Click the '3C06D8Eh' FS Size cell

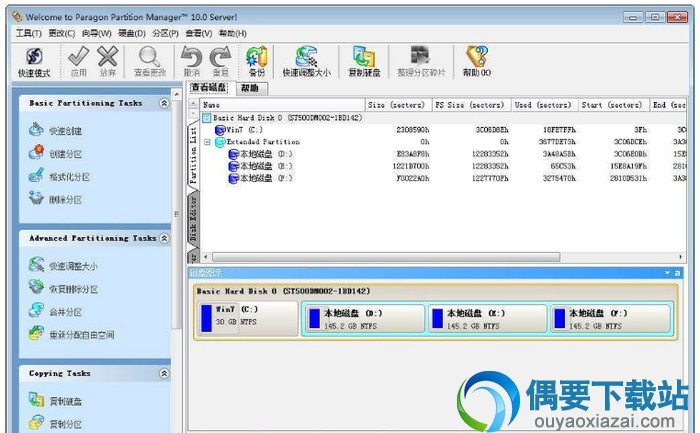[492, 130]
